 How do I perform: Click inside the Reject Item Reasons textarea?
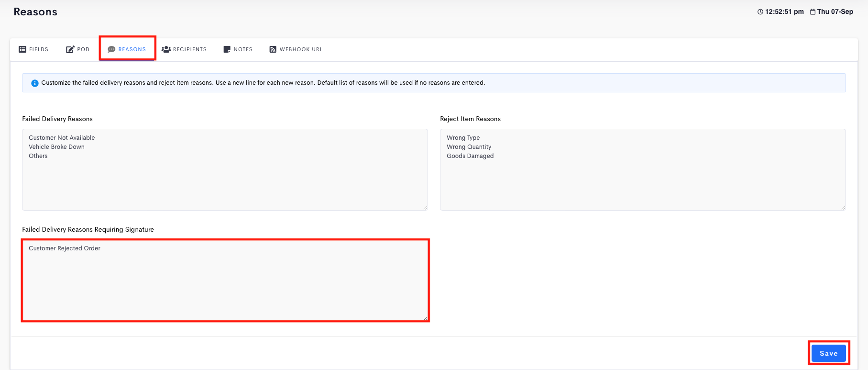(643, 169)
